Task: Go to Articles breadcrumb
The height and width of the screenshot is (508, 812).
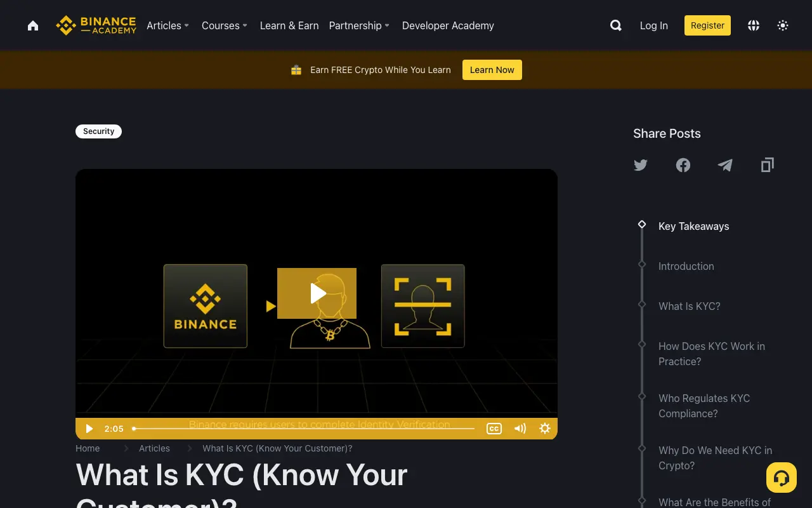Action: pyautogui.click(x=154, y=448)
